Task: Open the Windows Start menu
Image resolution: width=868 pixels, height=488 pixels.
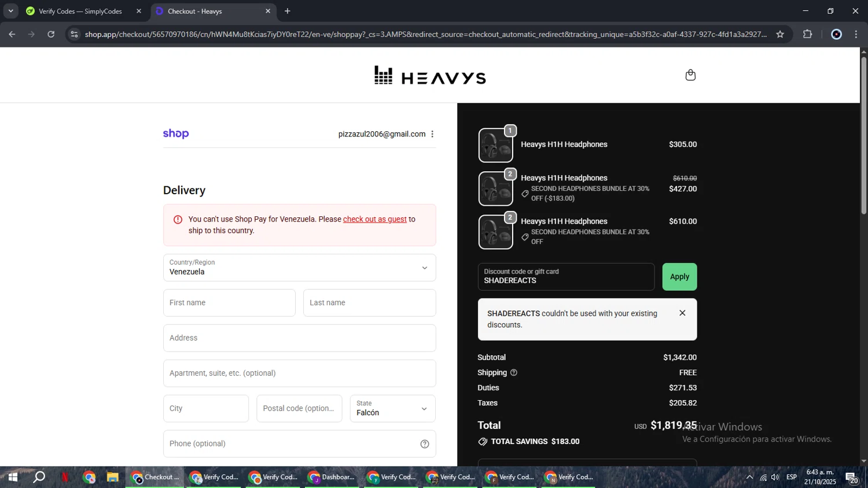Action: coord(12,477)
